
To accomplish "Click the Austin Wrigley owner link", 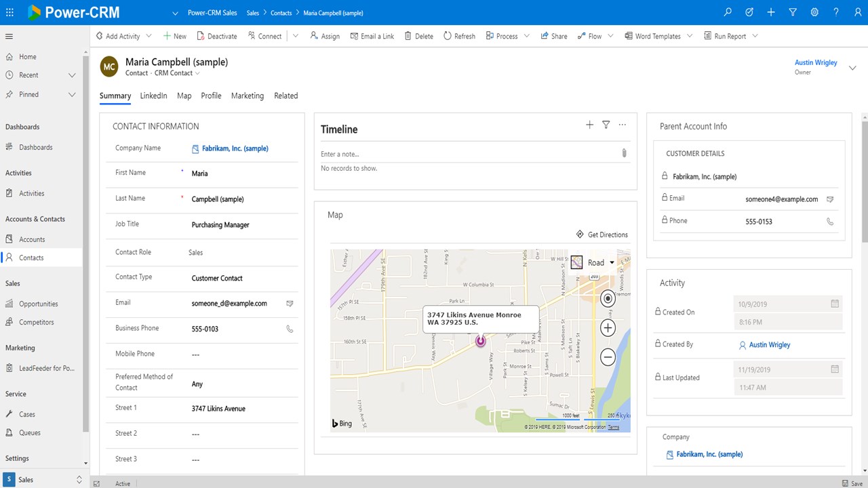I will click(816, 62).
